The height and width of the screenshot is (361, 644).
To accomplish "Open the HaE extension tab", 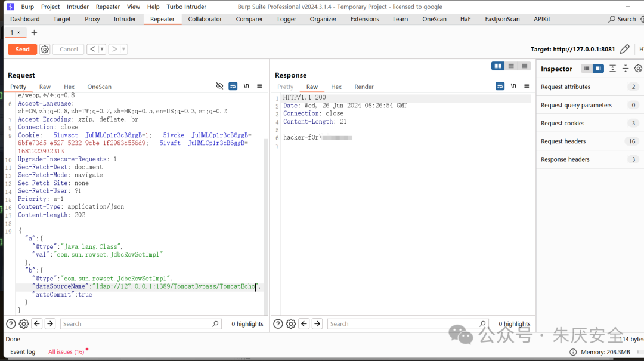I will 465,19.
